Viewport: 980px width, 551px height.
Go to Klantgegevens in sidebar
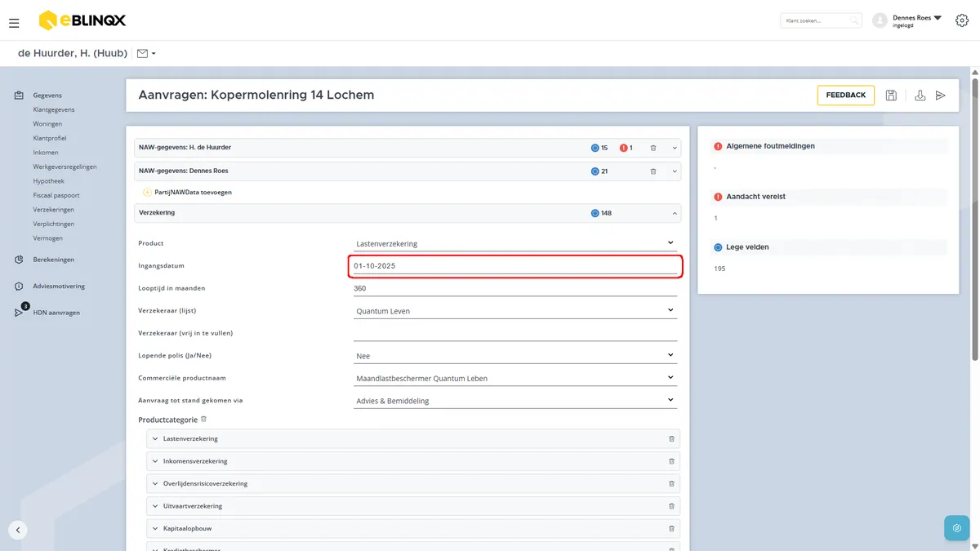54,109
